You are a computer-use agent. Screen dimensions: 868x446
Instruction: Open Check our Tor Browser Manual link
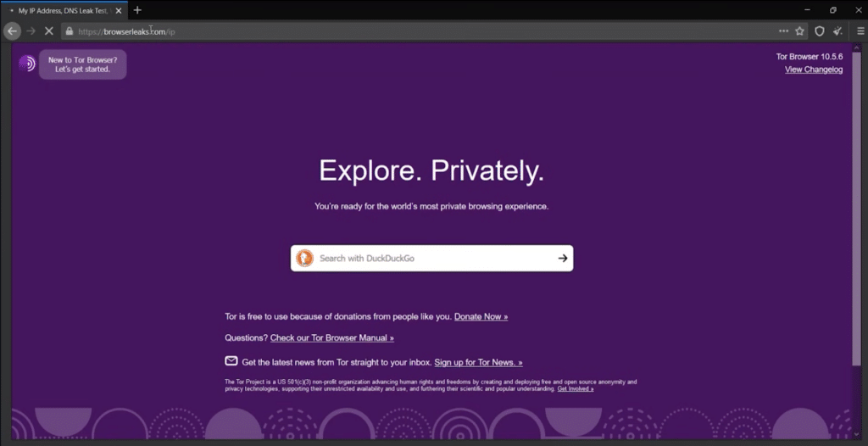click(332, 337)
